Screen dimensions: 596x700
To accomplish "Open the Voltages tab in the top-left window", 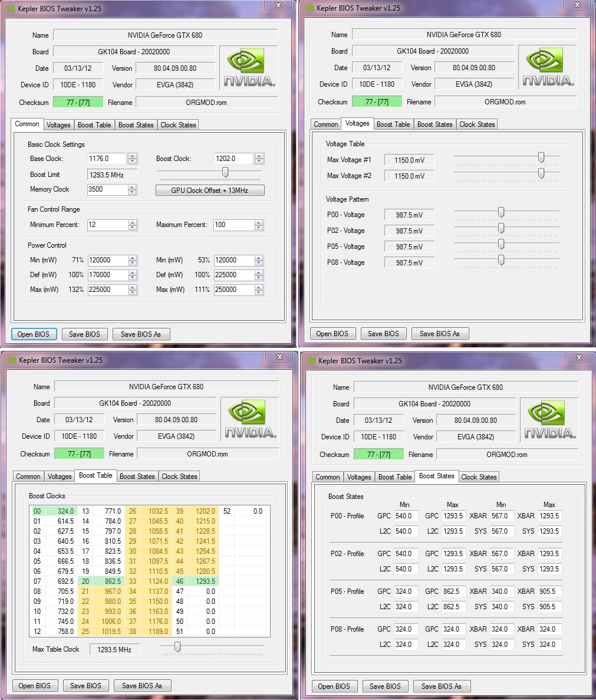I will (58, 125).
